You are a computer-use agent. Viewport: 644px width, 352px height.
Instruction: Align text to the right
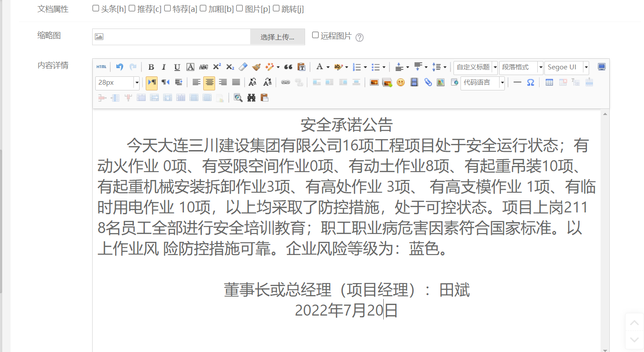(223, 83)
